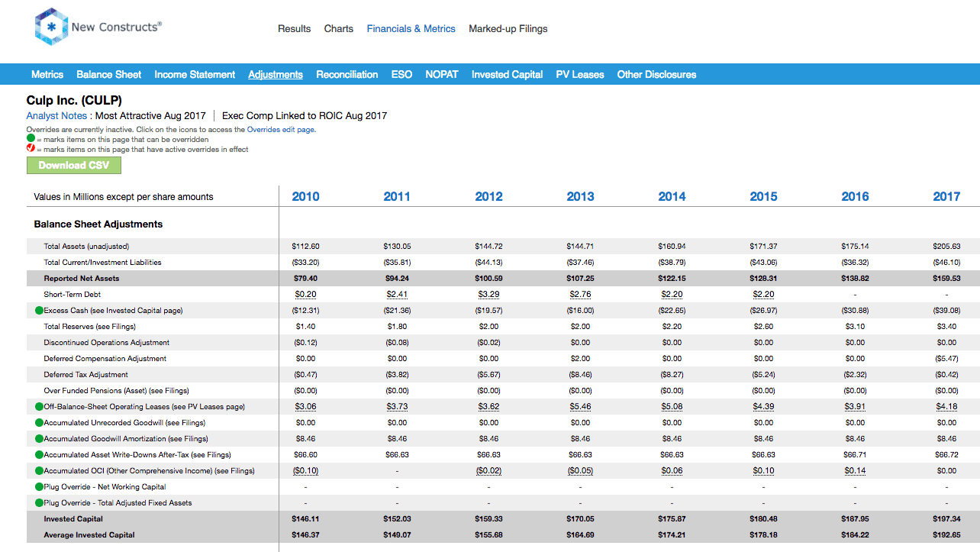Click 2013 operating leases value $5.46
Screen dimensions: 980x552
[580, 407]
